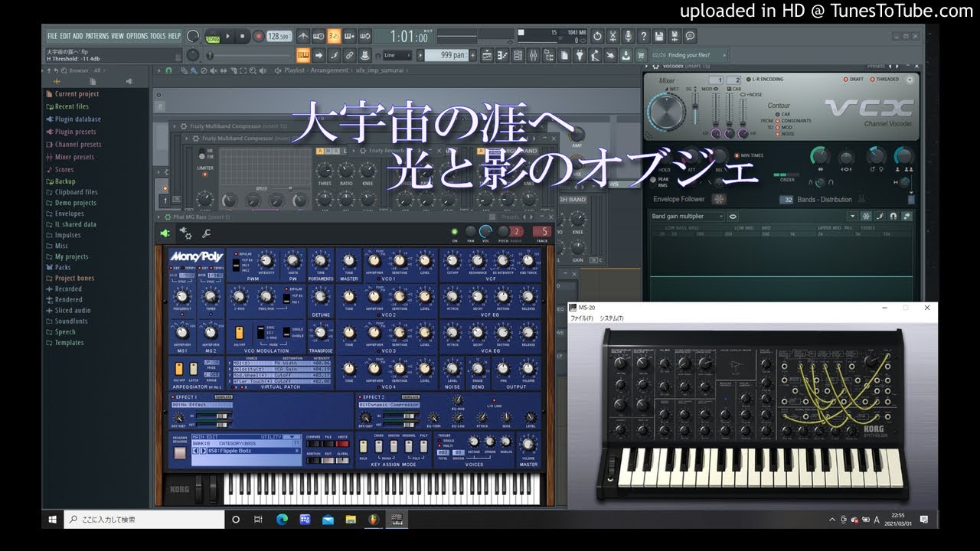Image resolution: width=980 pixels, height=551 pixels.
Task: Open the Band gain multiplier dropdown
Action: coord(687,217)
